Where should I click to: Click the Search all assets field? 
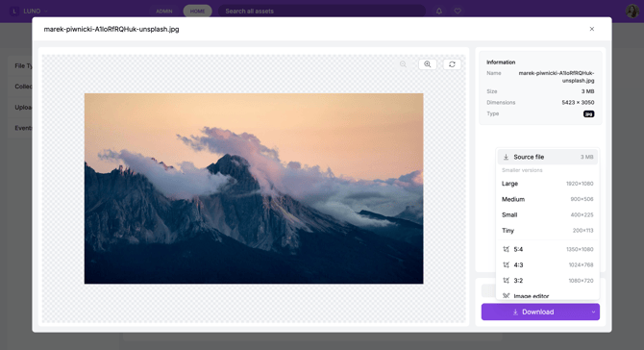[x=322, y=12]
